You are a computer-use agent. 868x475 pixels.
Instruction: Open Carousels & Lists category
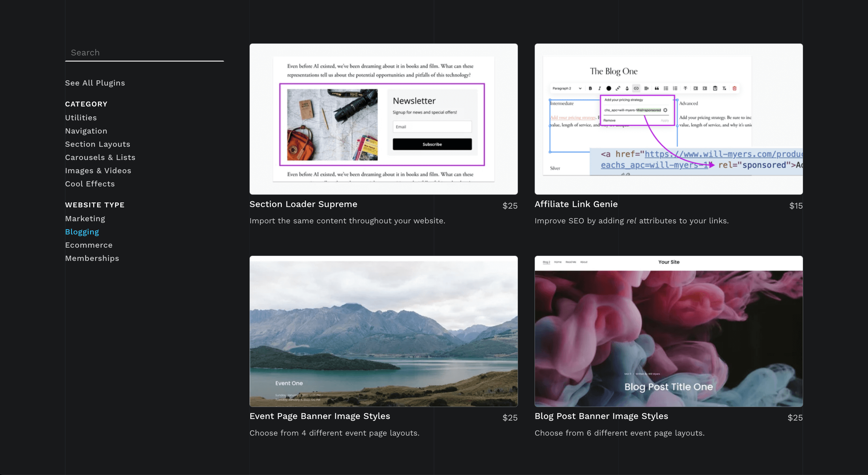100,157
